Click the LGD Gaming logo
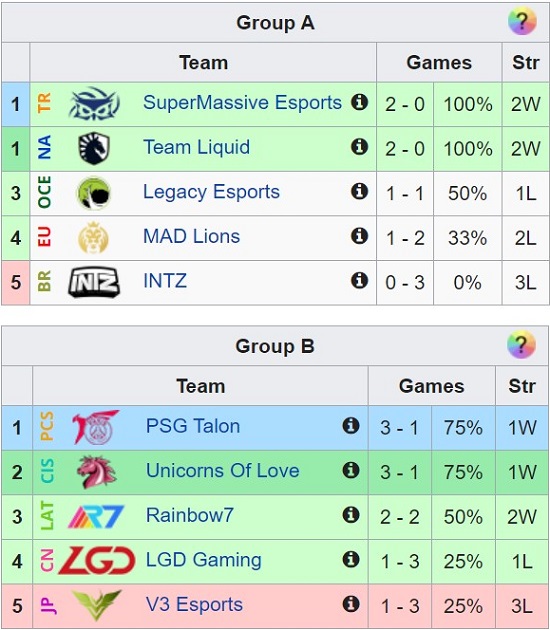This screenshot has width=550, height=630. pyautogui.click(x=97, y=560)
